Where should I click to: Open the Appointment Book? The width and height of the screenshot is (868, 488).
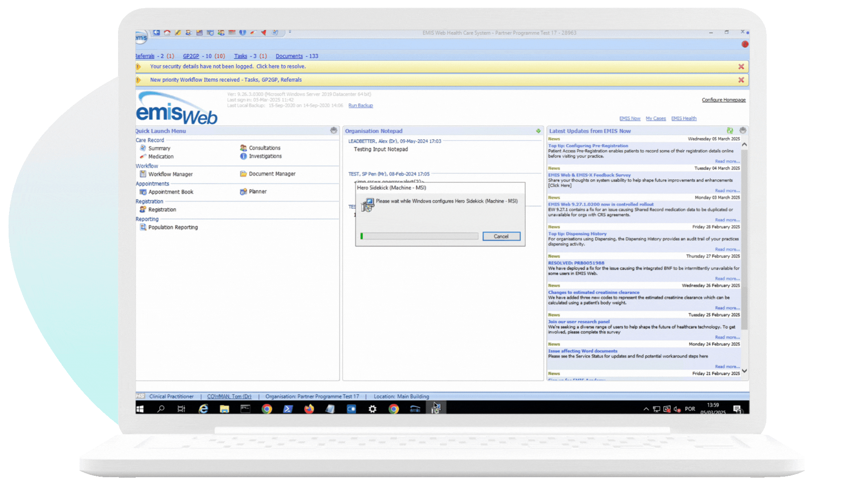(x=170, y=192)
